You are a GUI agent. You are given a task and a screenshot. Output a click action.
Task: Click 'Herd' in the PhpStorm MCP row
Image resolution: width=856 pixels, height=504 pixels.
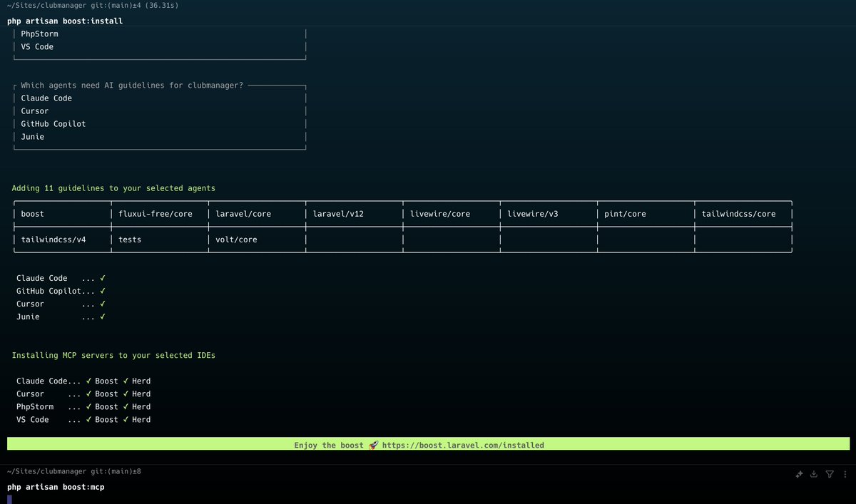coord(141,406)
